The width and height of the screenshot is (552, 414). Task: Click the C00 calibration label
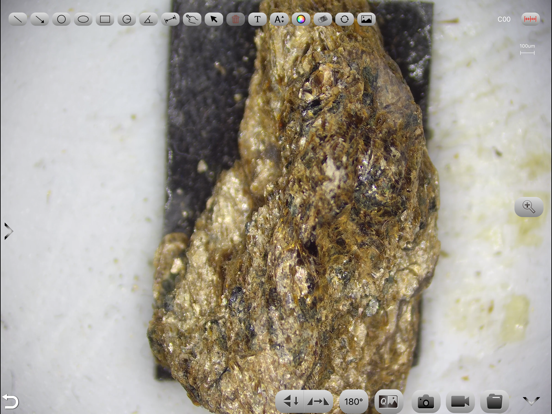point(504,19)
